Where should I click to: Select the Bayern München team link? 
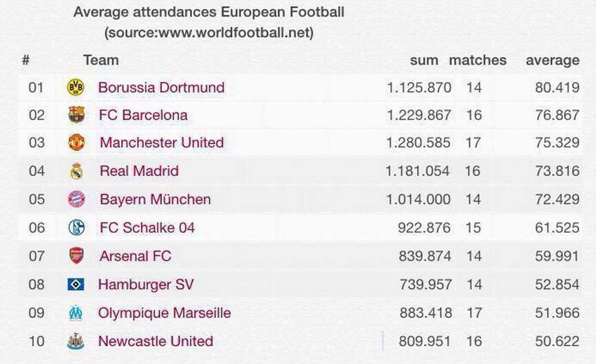coord(156,200)
